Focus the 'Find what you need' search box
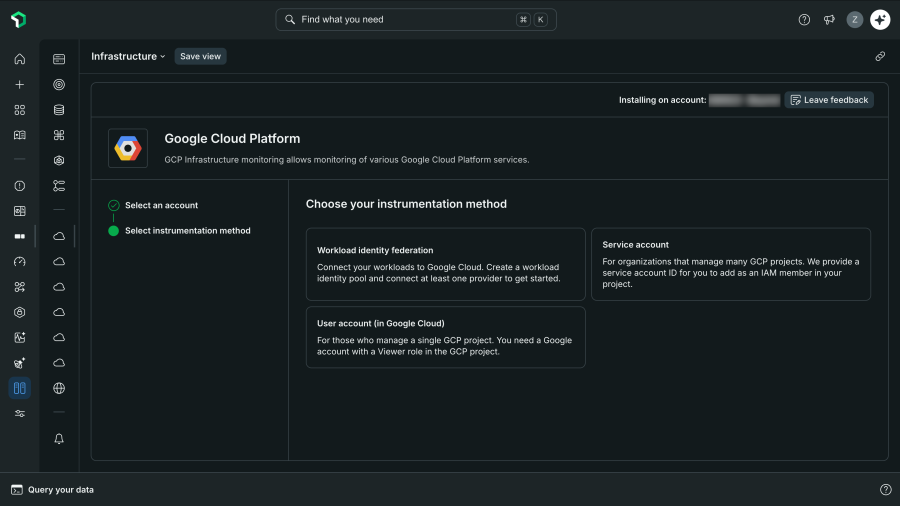900x506 pixels. coord(416,20)
